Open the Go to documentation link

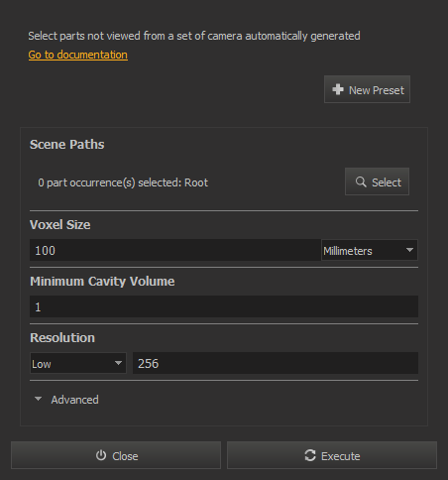(78, 55)
